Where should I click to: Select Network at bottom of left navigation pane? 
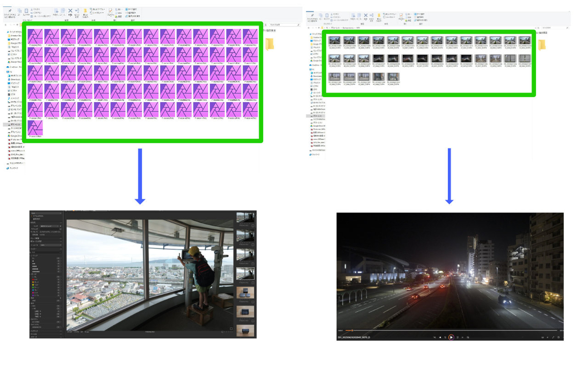(12, 168)
